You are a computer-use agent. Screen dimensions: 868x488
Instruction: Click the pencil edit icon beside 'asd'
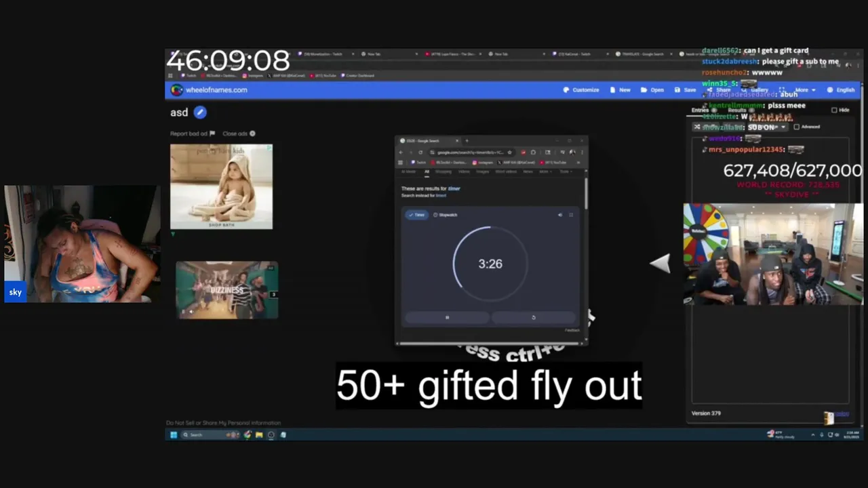199,113
